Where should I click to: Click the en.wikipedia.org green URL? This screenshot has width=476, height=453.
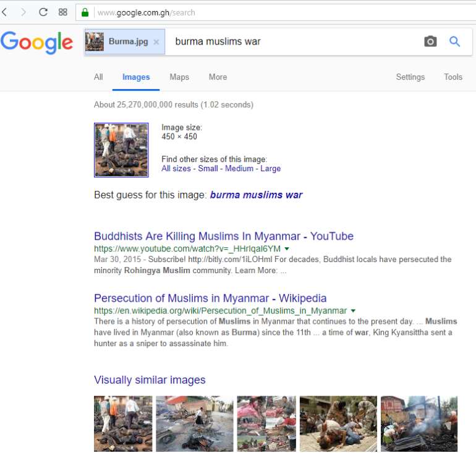(x=221, y=311)
